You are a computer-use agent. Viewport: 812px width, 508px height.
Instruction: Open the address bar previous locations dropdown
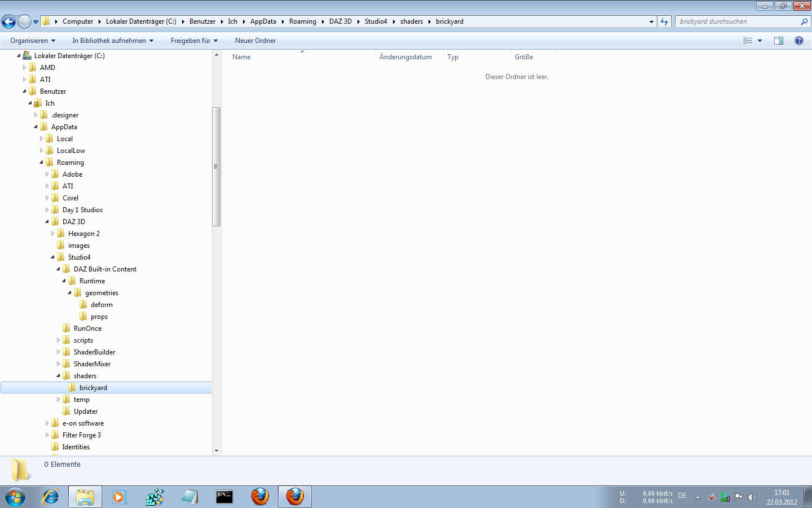click(651, 21)
